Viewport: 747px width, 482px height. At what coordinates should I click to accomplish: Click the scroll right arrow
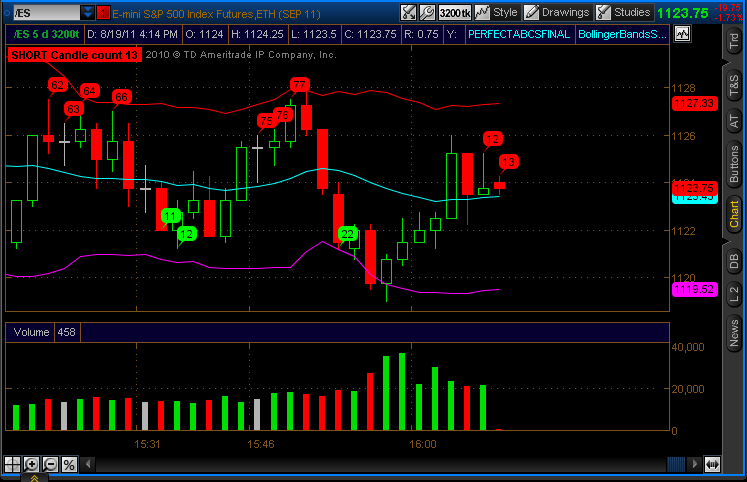[x=695, y=464]
